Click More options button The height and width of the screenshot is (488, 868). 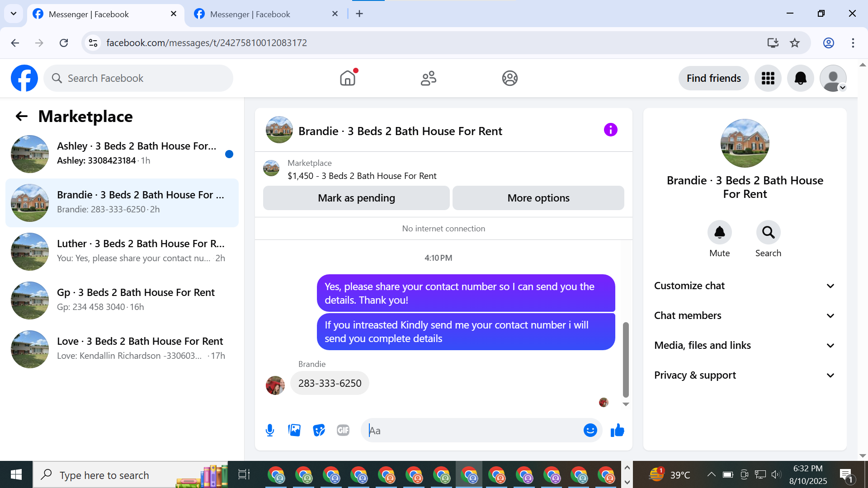(x=538, y=198)
